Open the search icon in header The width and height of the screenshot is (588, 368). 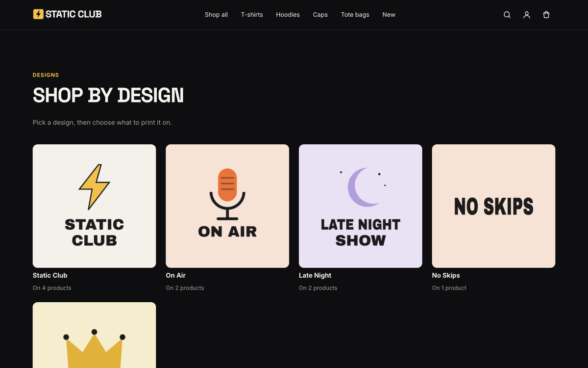pos(507,15)
